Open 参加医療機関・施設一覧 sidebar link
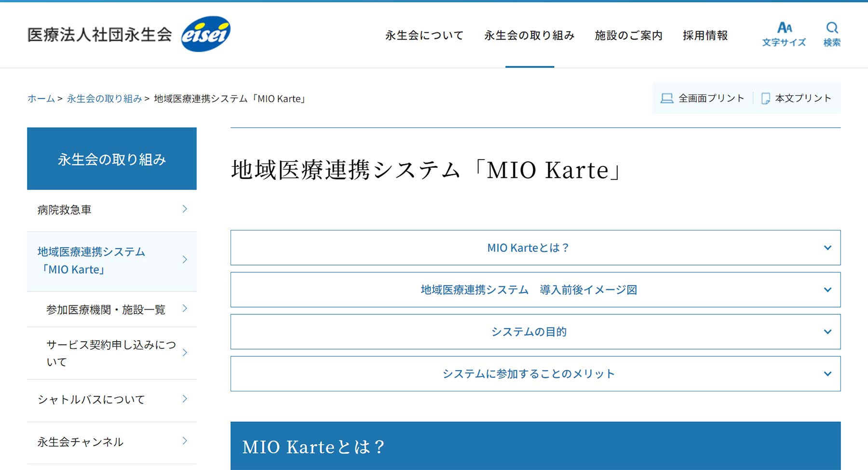This screenshot has width=868, height=470. [x=112, y=309]
